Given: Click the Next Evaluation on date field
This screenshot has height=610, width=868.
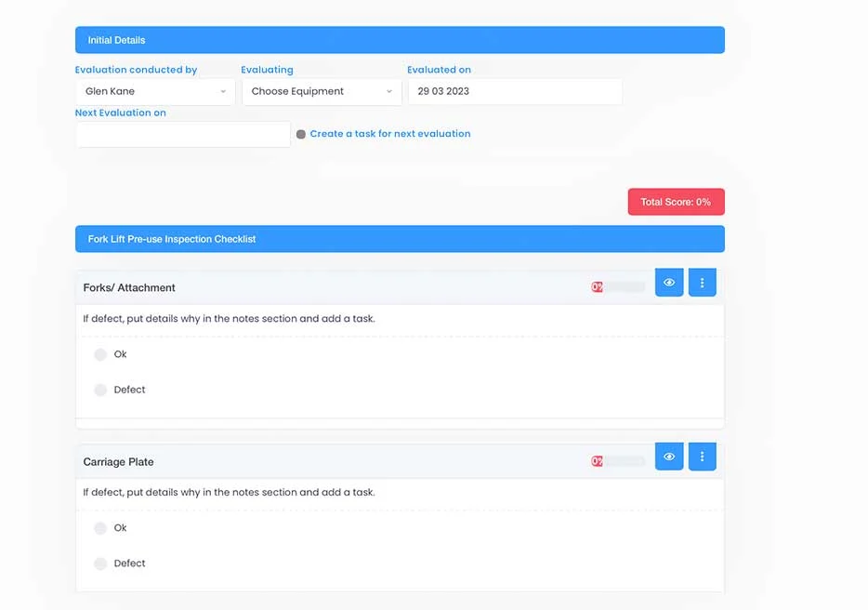Looking at the screenshot, I should click(x=183, y=135).
